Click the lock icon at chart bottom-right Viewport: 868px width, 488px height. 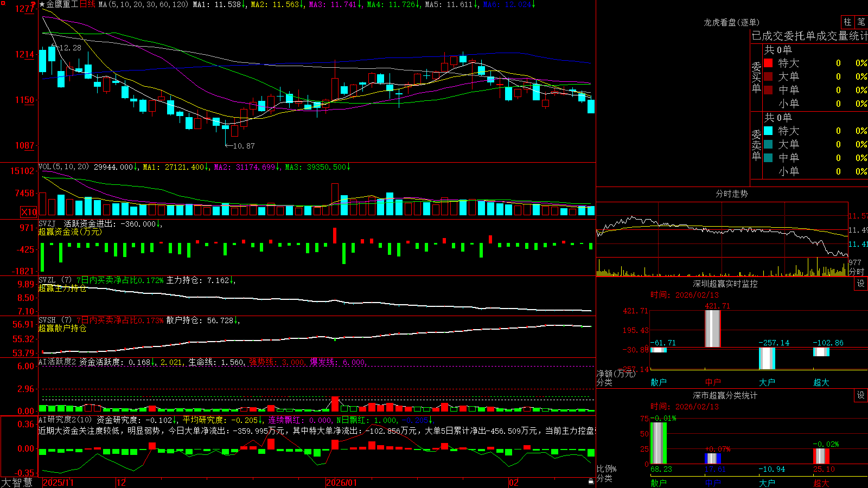tap(591, 481)
